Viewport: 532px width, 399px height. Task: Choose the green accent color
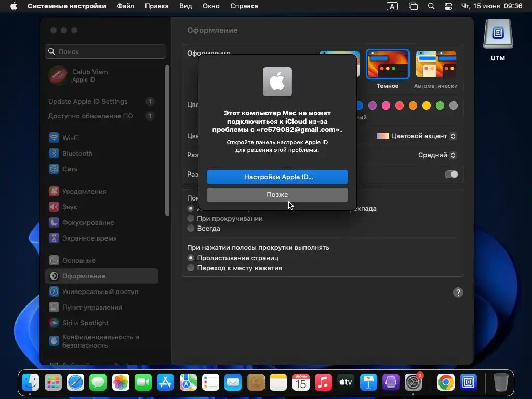(440, 105)
